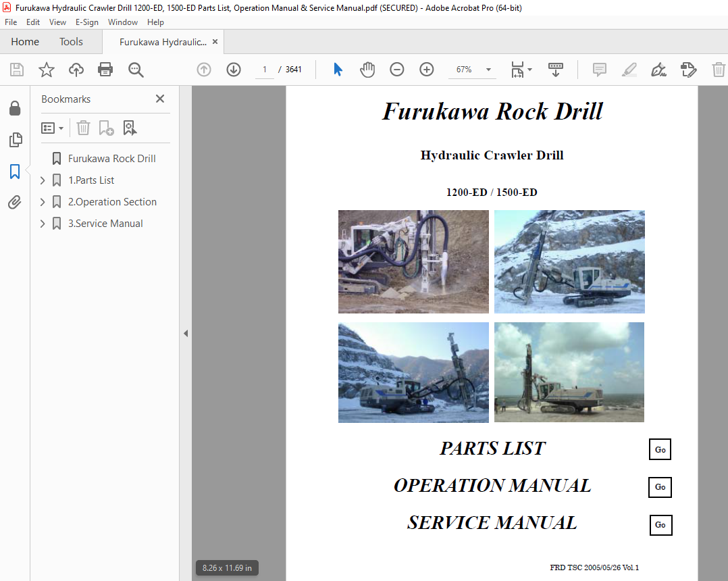
Task: Click Go button beside OPERATION MANUAL
Action: tap(660, 487)
